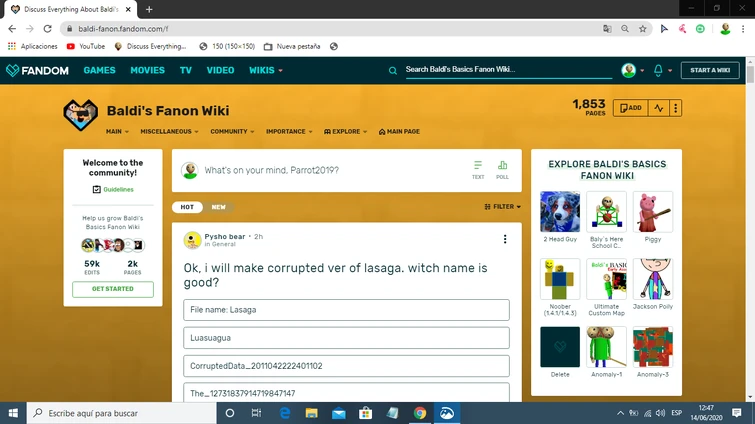Click the Search Baldi's Basics Fanon Wiki field

pyautogui.click(x=508, y=70)
